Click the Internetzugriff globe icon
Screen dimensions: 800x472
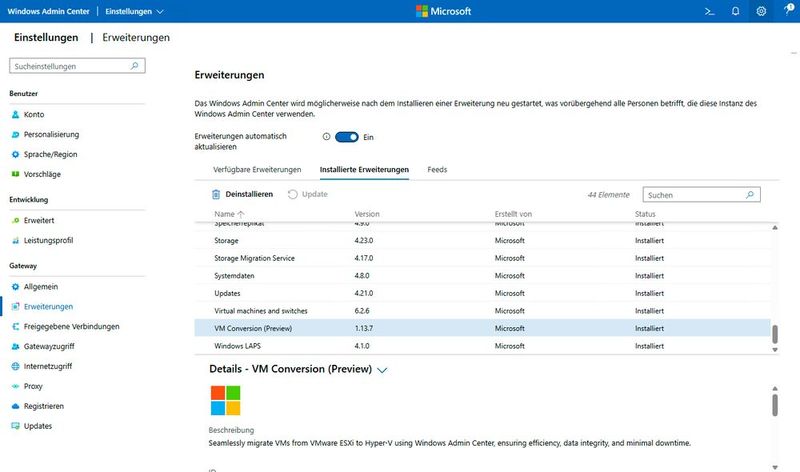coord(15,366)
